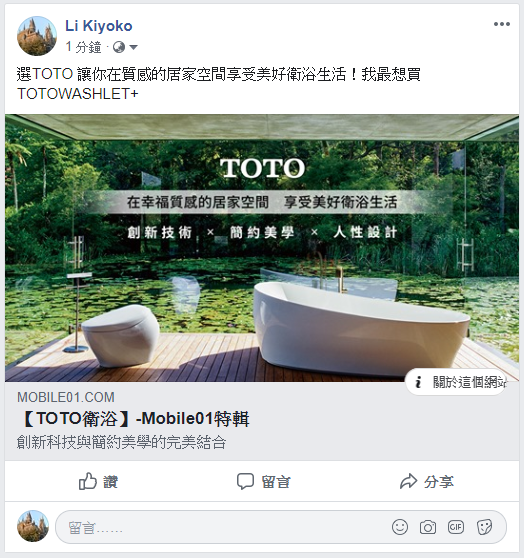The height and width of the screenshot is (558, 524).
Task: Expand the audience selector dropdown arrow
Action: tap(133, 47)
